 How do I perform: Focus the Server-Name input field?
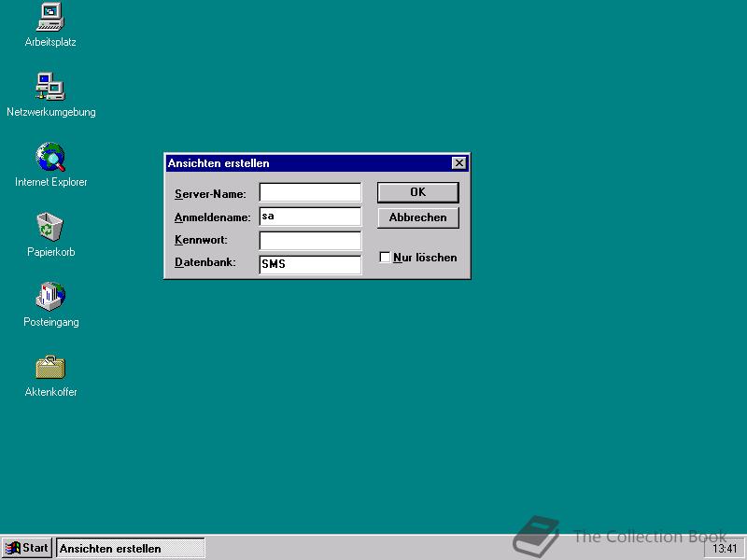(x=310, y=192)
